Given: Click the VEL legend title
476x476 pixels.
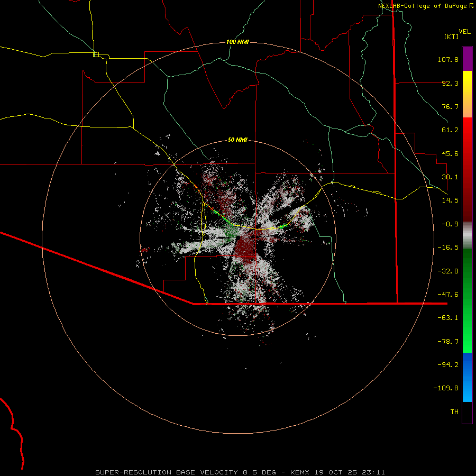Looking at the screenshot, I should tap(464, 32).
